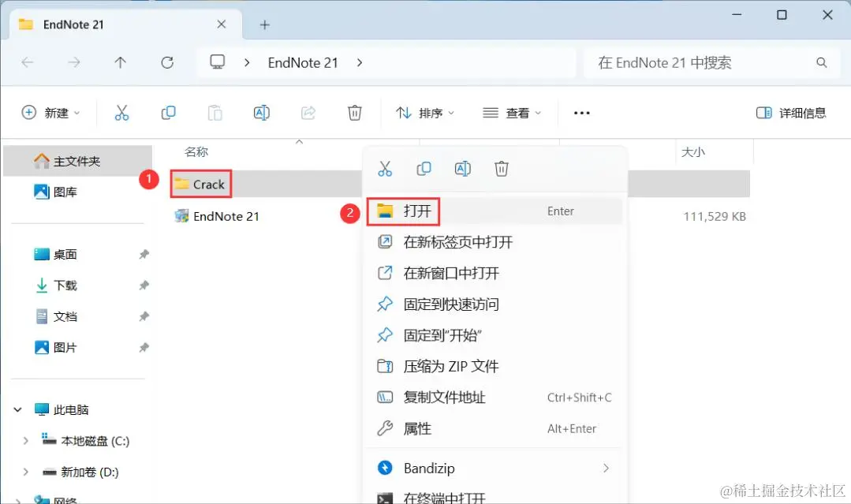This screenshot has height=504, width=851.
Task: Click the search magnifier icon
Action: point(822,62)
